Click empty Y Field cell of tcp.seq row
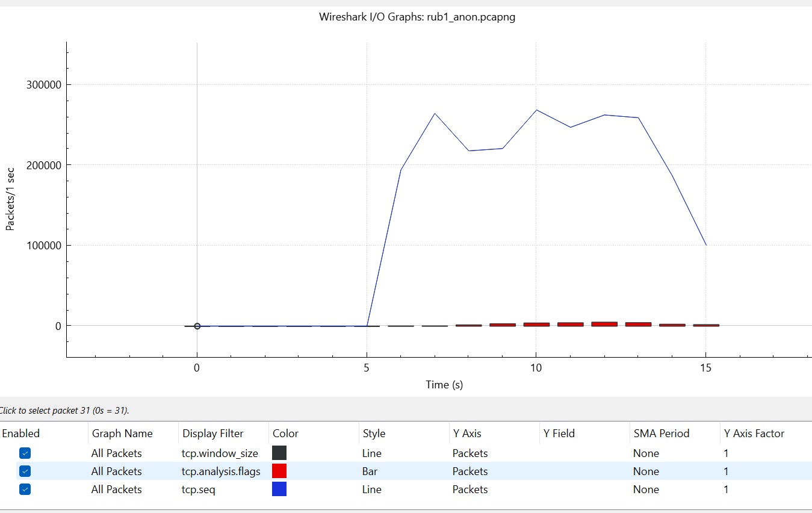812x513 pixels. [584, 490]
